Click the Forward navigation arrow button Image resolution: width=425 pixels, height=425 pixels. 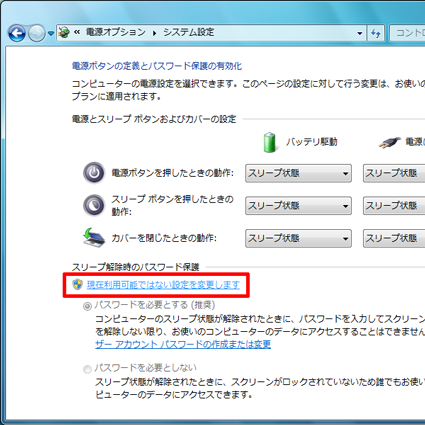coord(37,33)
